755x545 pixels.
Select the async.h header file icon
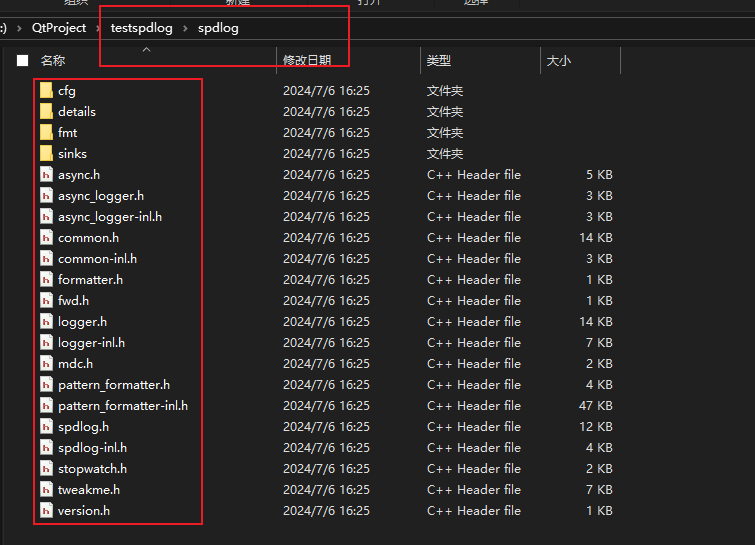tap(46, 175)
